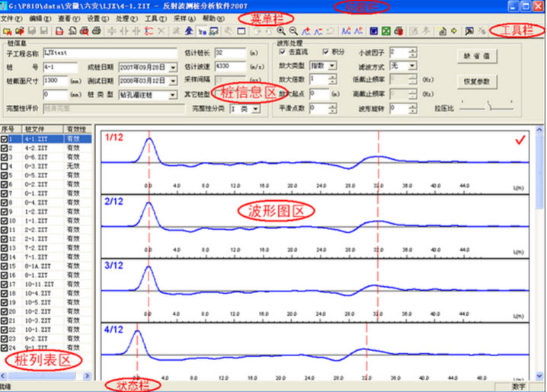547x392 pixels.
Task: Click the 恢复参数 button
Action: (x=477, y=82)
